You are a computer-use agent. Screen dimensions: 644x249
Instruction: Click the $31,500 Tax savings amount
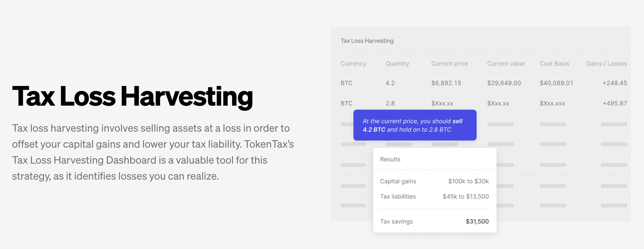point(477,221)
